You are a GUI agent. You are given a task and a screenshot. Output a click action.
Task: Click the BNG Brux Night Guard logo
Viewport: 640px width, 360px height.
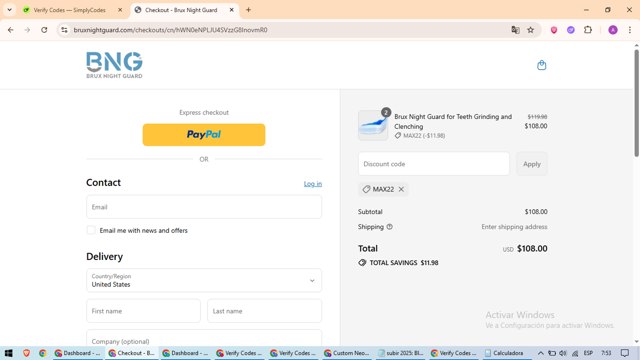coord(114,65)
